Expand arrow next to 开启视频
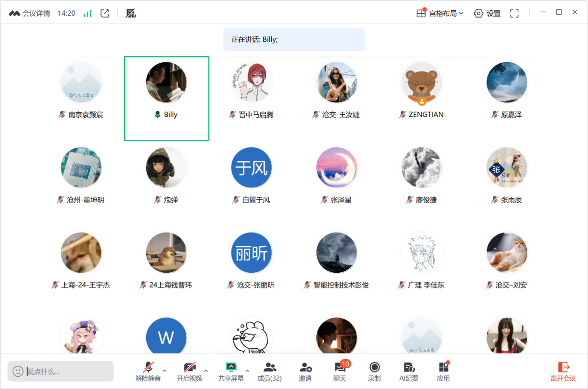 [x=206, y=370]
